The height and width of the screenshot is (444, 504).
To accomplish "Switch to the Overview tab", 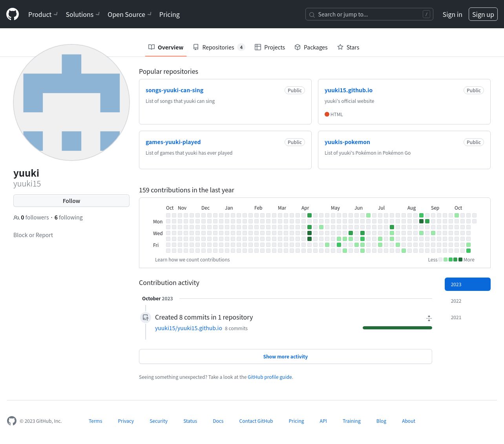I will click(x=166, y=47).
